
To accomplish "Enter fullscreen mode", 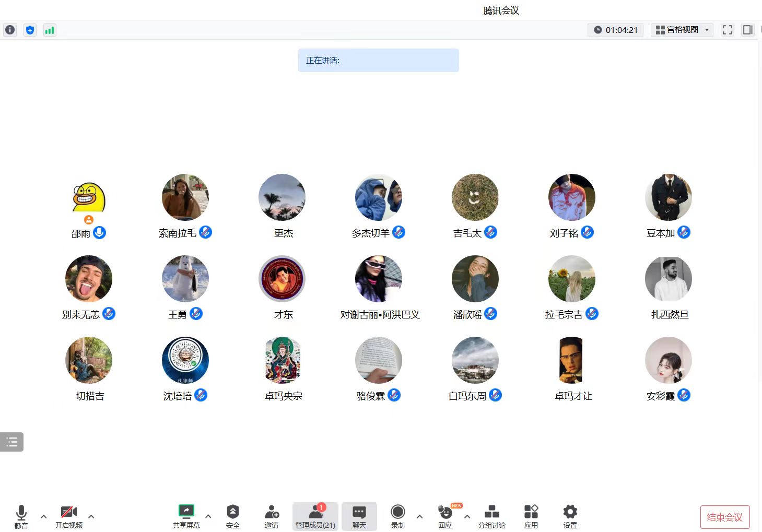I will (727, 30).
